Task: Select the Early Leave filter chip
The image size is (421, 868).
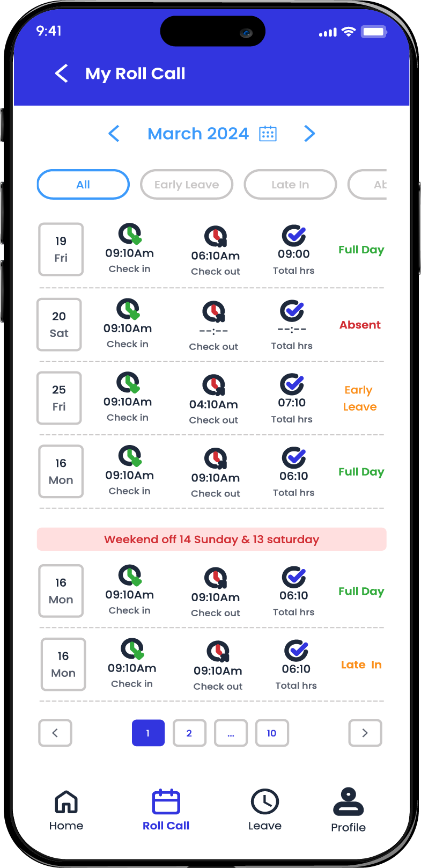Action: coord(187,185)
